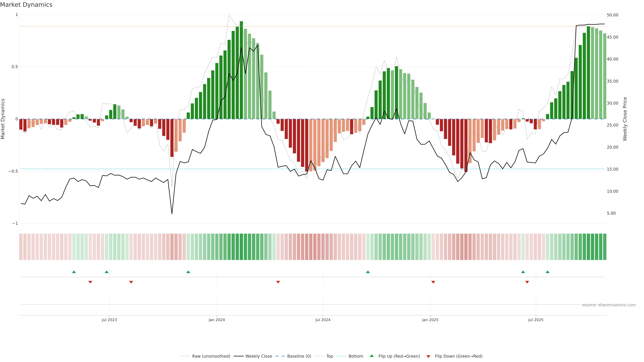Toggle the Weekly Close legend entry
Viewport: 644px width, 362px height.
[258, 356]
